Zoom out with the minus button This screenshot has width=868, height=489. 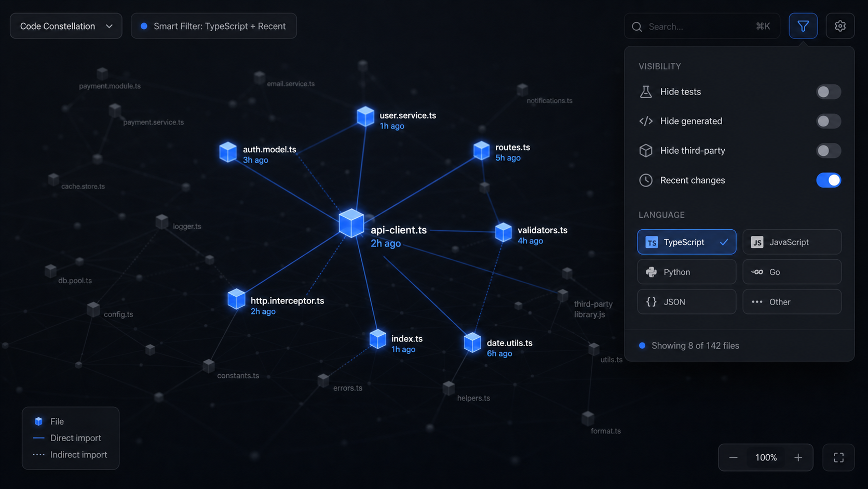pyautogui.click(x=733, y=457)
